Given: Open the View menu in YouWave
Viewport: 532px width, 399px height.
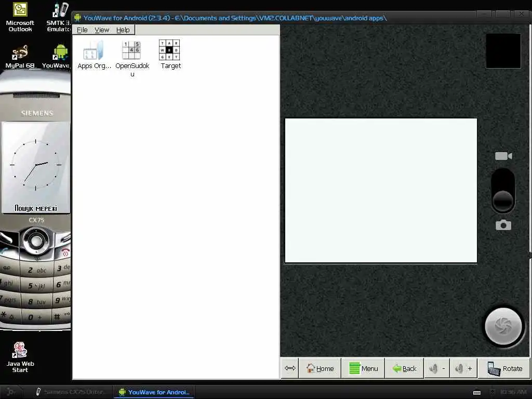Looking at the screenshot, I should [x=102, y=30].
